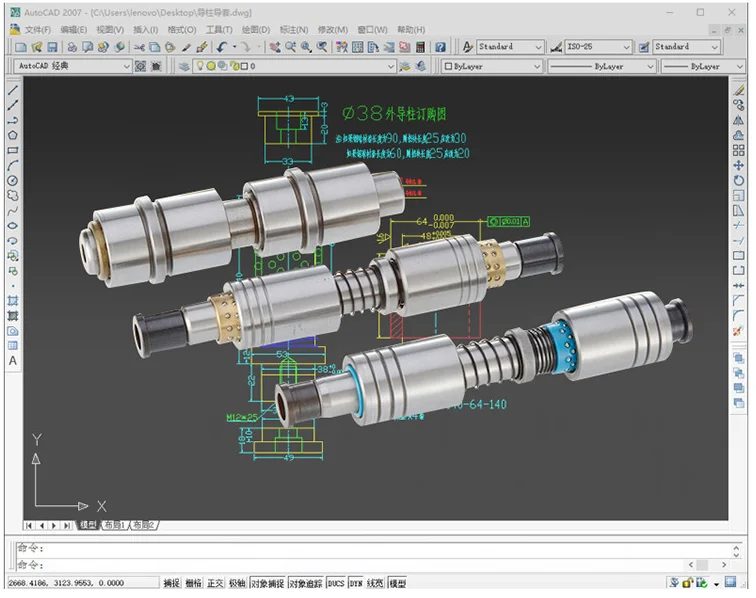
Task: Select the Move tool in modify toolbar
Action: tap(739, 165)
